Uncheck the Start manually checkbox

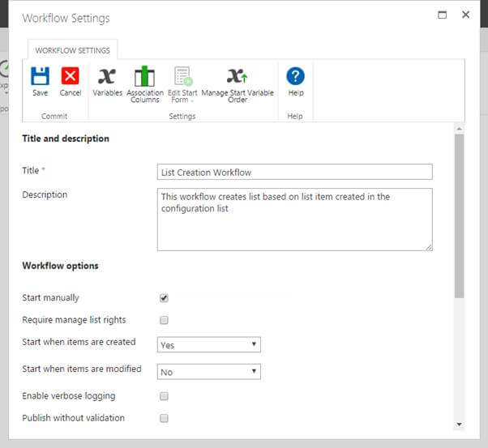tap(164, 298)
